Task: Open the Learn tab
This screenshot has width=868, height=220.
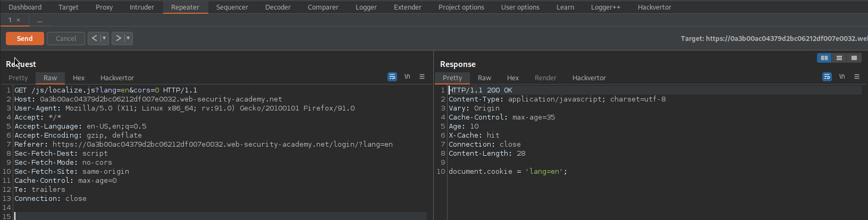Action: click(565, 7)
